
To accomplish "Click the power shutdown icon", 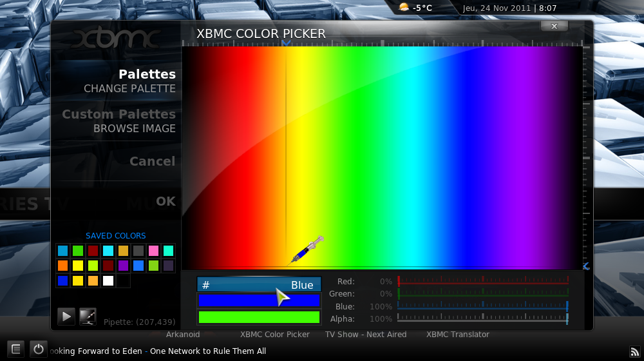I will 39,349.
